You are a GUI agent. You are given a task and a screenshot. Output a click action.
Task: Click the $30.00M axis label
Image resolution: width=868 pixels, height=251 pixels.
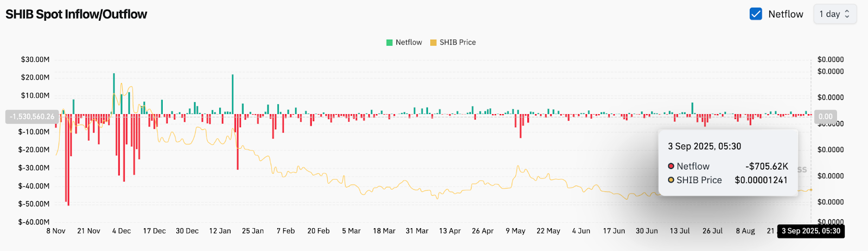[35, 59]
